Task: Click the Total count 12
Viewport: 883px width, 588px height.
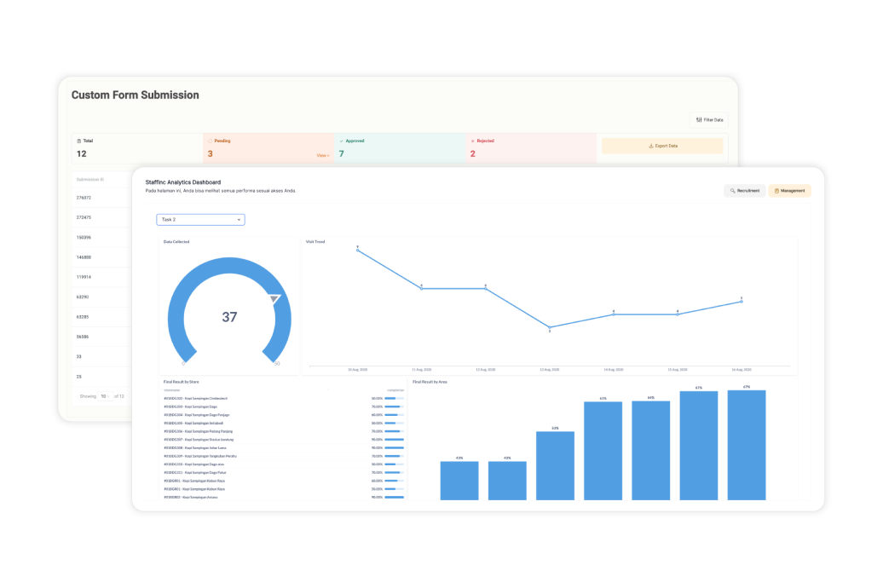Action: point(82,153)
